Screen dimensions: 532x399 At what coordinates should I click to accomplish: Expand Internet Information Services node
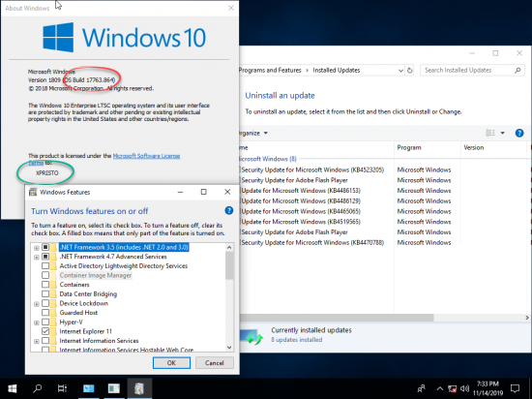[x=37, y=341]
